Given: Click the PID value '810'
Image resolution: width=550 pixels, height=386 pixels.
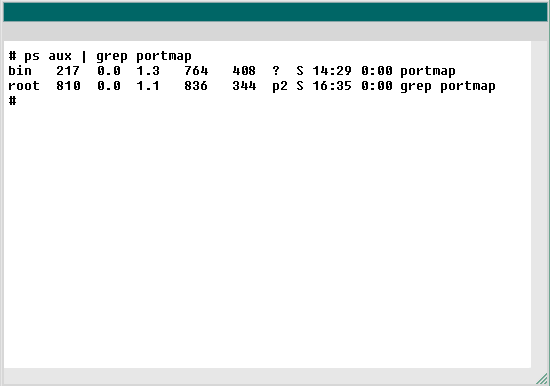Looking at the screenshot, I should (x=68, y=86).
